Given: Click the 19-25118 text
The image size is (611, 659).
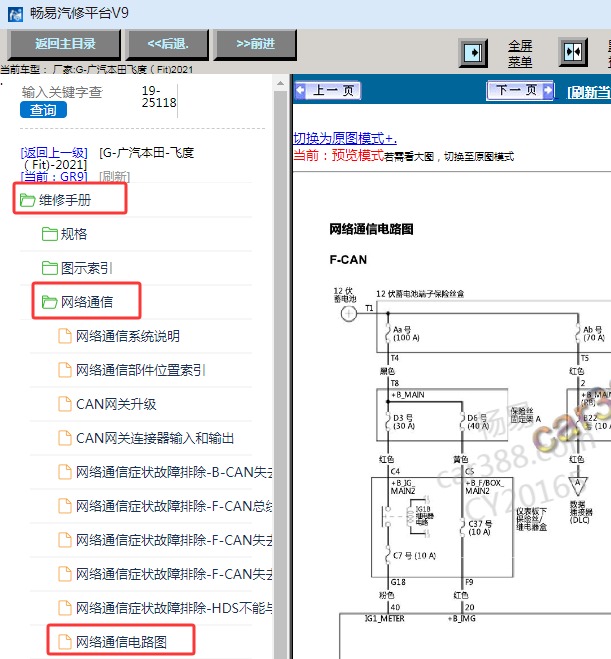Looking at the screenshot, I should coord(159,97).
